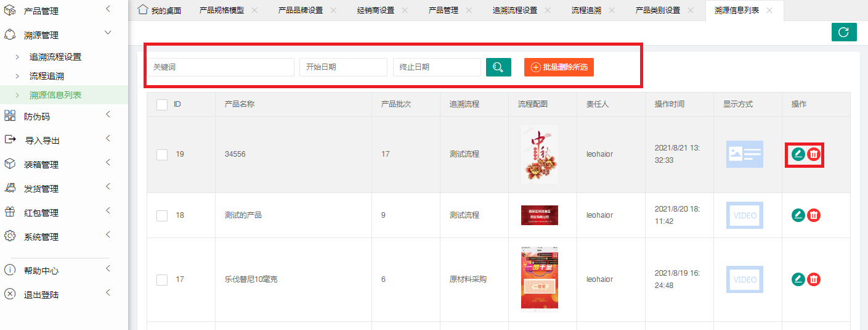Open the 流程追溯 tab
This screenshot has width=868, height=330.
pos(585,10)
